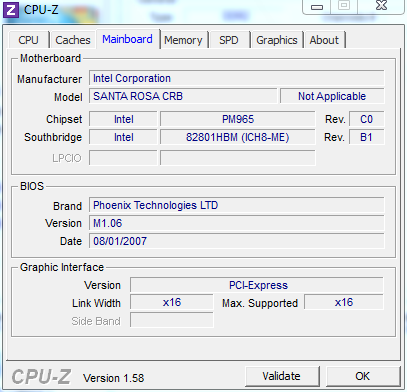Screen dimensions: 407x392
Task: Click the empty Side Band field
Action: pyautogui.click(x=172, y=320)
